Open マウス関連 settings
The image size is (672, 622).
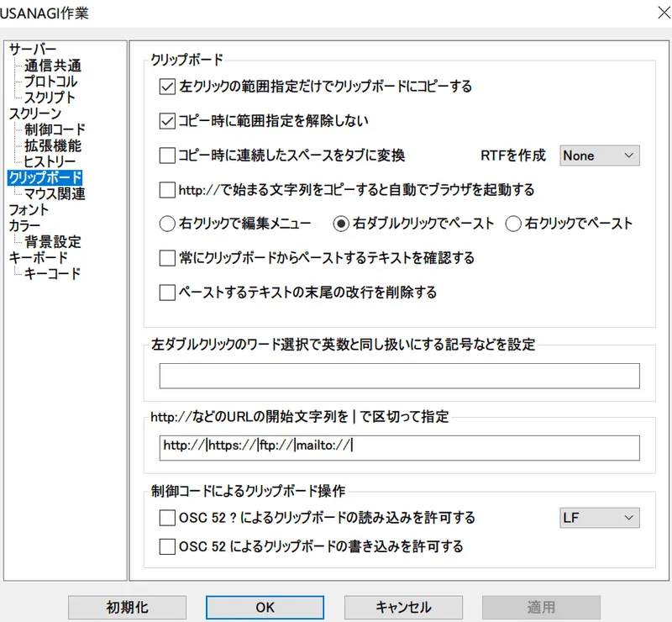click(x=55, y=193)
